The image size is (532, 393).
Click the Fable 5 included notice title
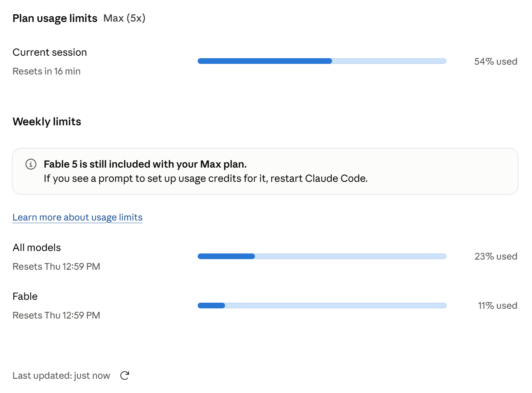(x=145, y=164)
